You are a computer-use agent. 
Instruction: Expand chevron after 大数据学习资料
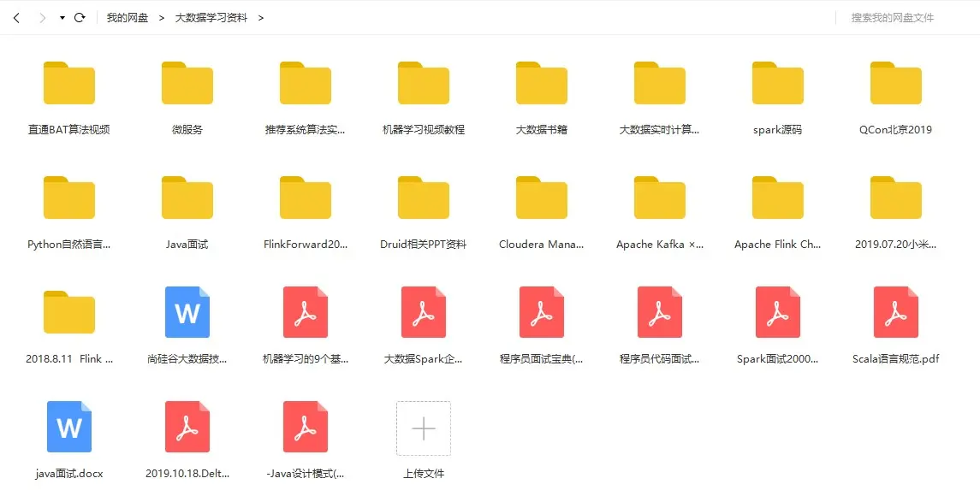coord(261,18)
